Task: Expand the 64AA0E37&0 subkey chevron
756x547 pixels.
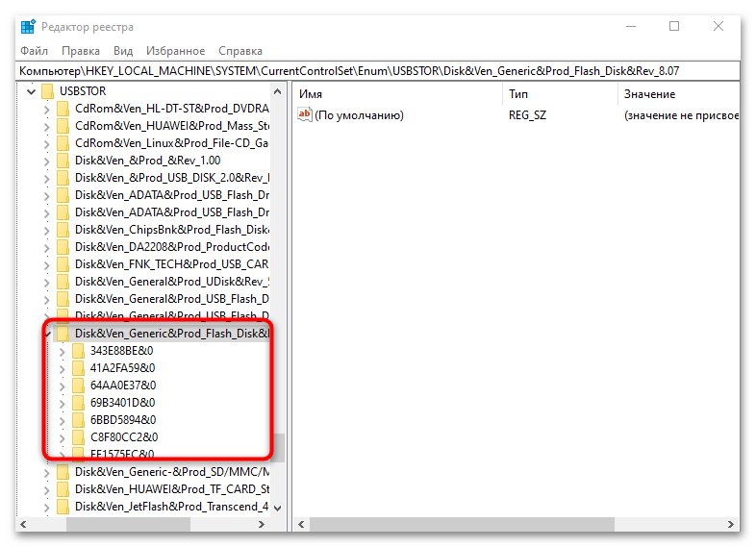Action: point(63,386)
